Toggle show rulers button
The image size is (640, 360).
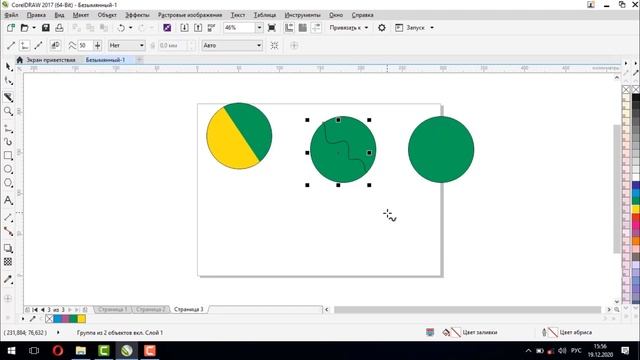click(x=289, y=28)
